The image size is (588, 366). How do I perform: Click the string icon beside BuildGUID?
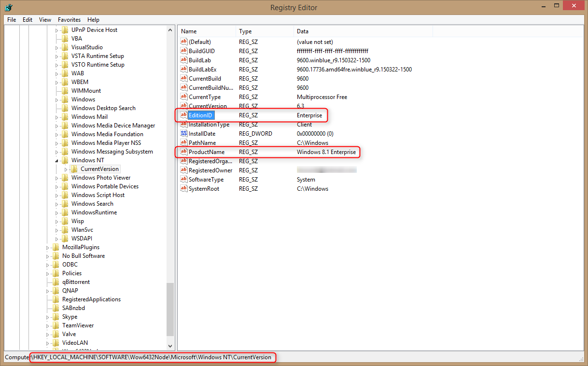click(183, 51)
